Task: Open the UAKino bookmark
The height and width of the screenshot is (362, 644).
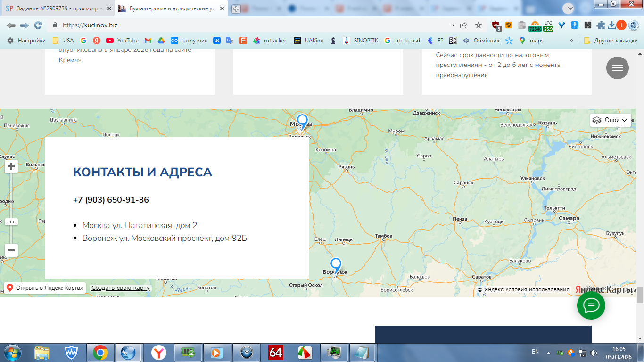Action: 309,41
